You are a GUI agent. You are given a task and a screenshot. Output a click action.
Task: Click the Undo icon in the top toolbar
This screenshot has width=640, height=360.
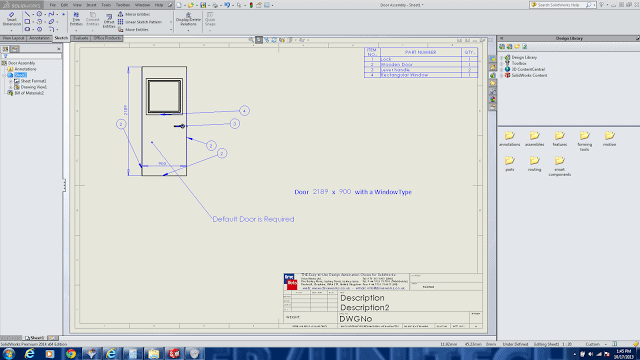227,5
